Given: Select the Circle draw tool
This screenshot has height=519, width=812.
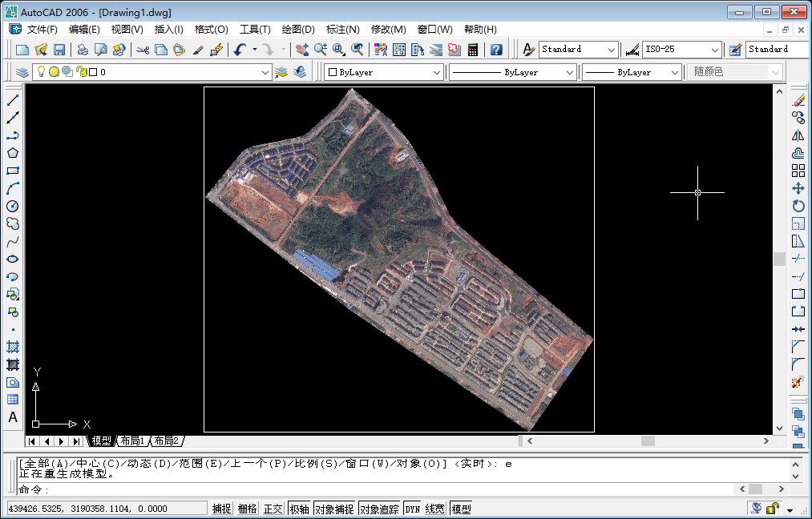Looking at the screenshot, I should point(13,206).
